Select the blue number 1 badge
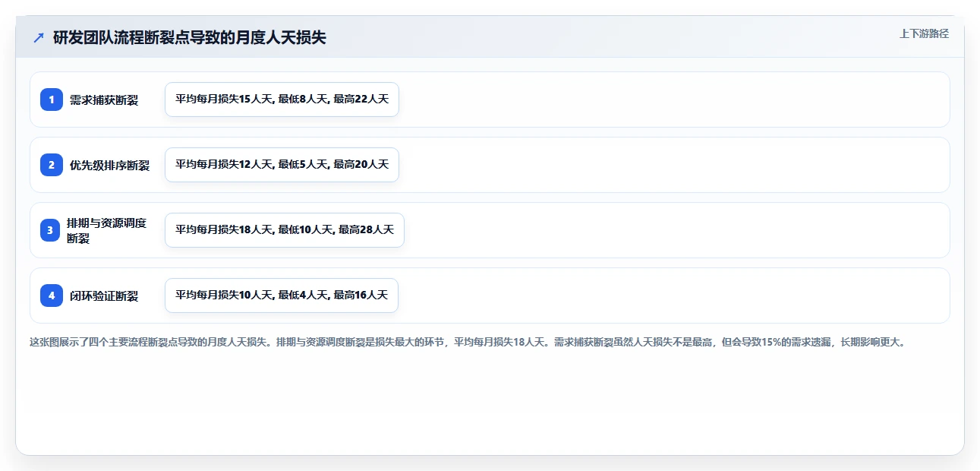980x471 pixels. [x=52, y=100]
